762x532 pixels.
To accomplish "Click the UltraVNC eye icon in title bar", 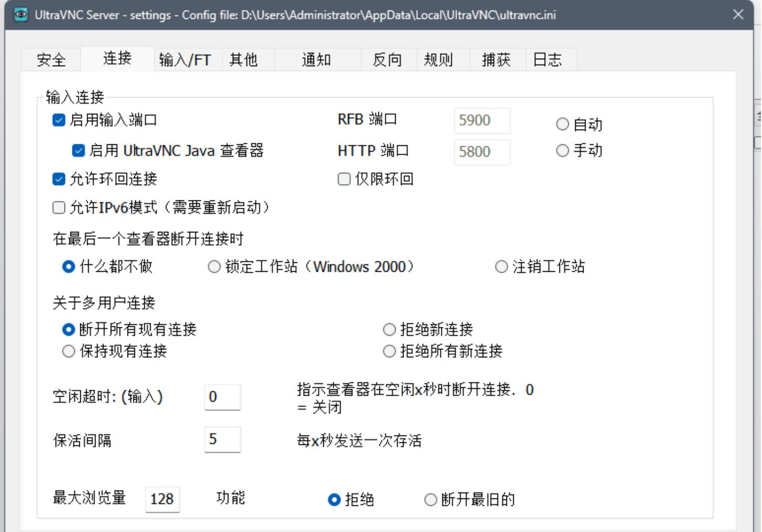I will (21, 15).
